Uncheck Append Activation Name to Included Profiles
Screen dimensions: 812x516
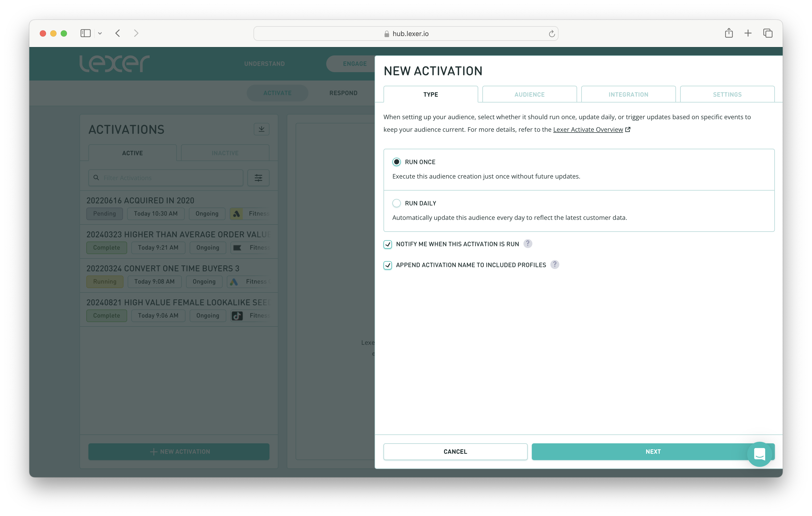click(388, 265)
